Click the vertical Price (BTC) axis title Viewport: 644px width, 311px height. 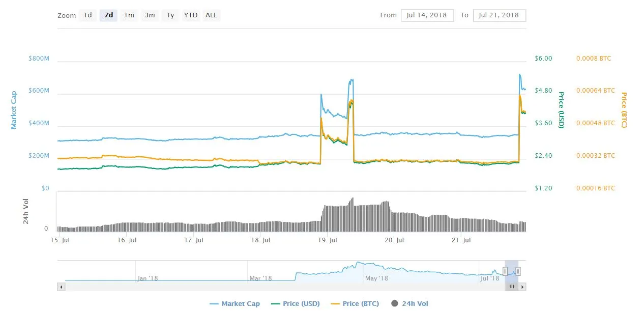point(624,110)
